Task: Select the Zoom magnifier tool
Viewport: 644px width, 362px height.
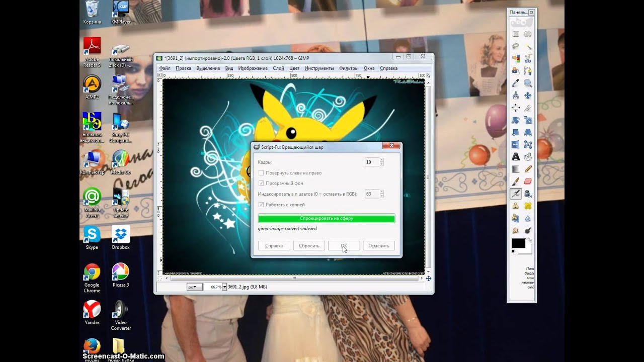Action: (528, 83)
